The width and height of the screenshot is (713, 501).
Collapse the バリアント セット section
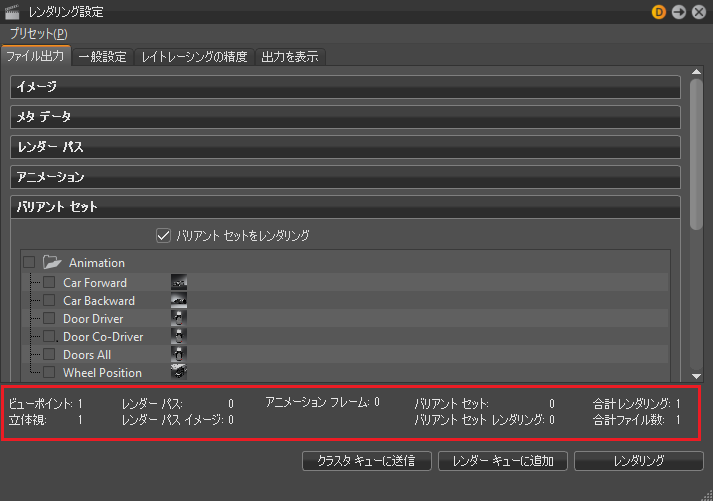pos(345,207)
